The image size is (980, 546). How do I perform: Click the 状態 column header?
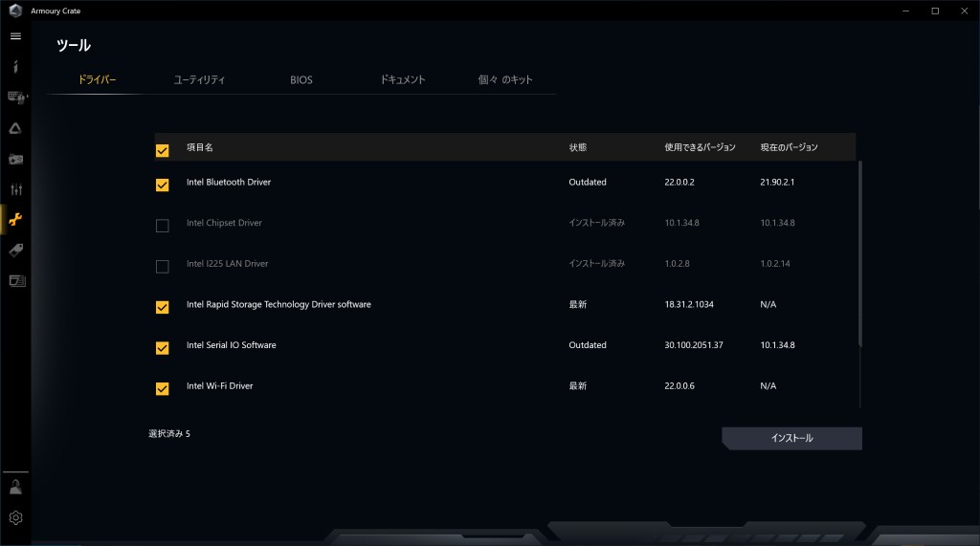click(577, 147)
